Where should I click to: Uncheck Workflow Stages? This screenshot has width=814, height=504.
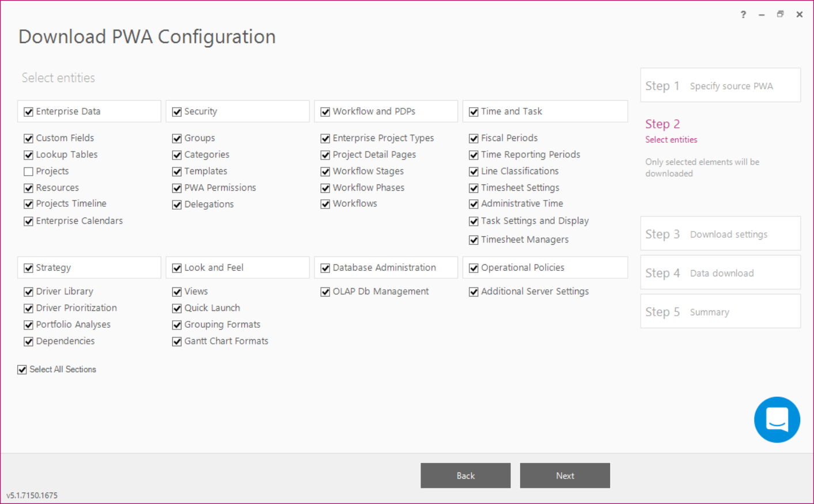[x=325, y=172]
